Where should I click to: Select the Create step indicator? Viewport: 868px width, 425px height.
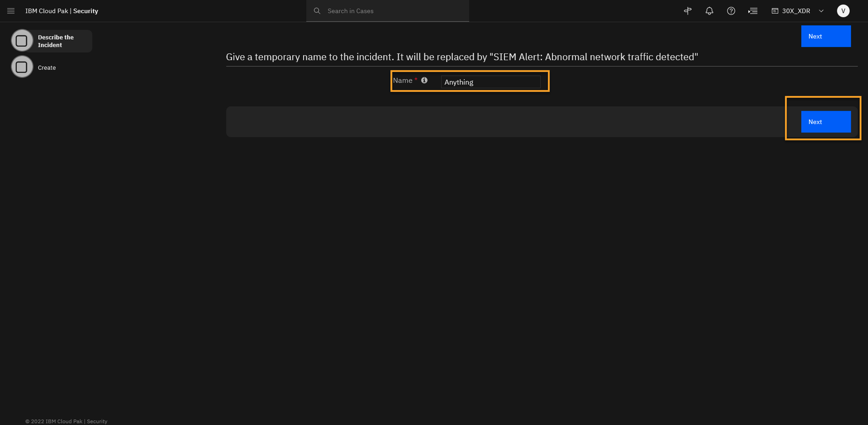22,67
